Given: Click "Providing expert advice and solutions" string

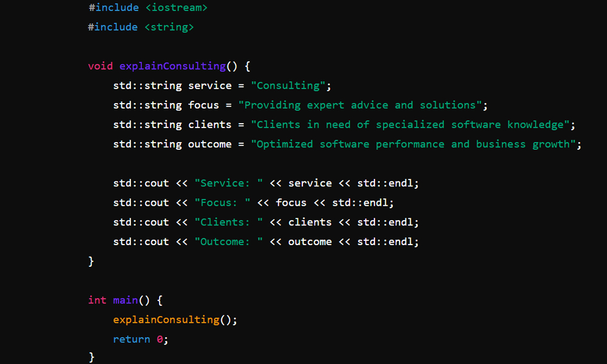Looking at the screenshot, I should [360, 105].
